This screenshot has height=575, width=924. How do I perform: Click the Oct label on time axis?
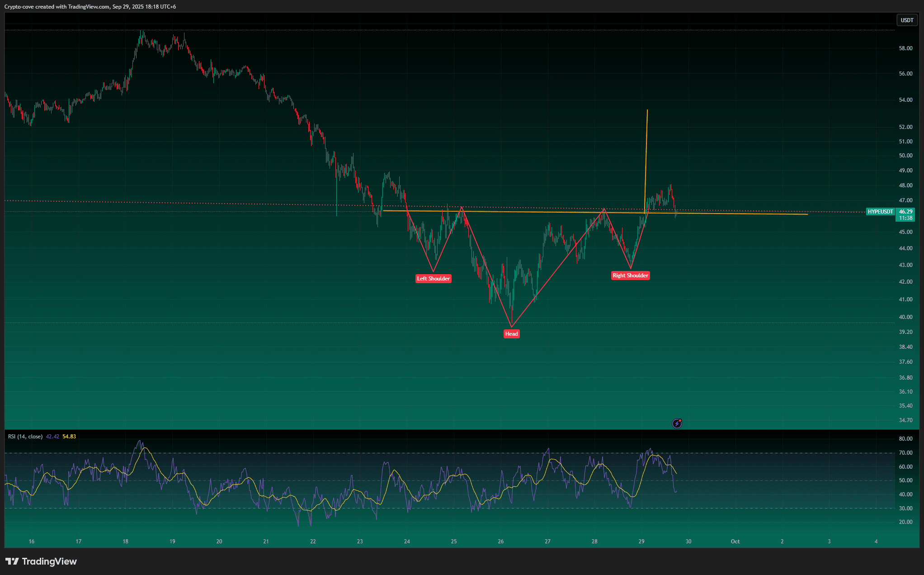coord(735,542)
